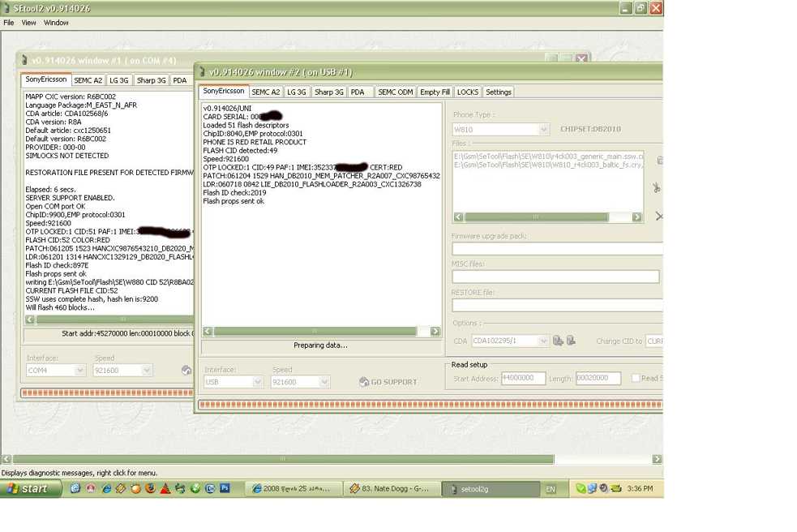Click the window #1 title bar icon
This screenshot has height=532, width=797.
coord(24,61)
